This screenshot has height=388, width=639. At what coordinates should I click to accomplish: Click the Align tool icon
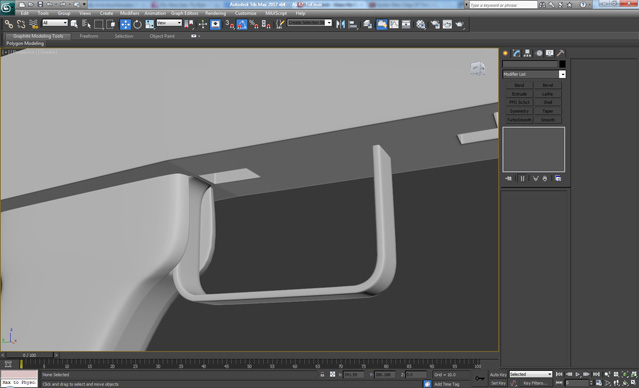point(353,24)
